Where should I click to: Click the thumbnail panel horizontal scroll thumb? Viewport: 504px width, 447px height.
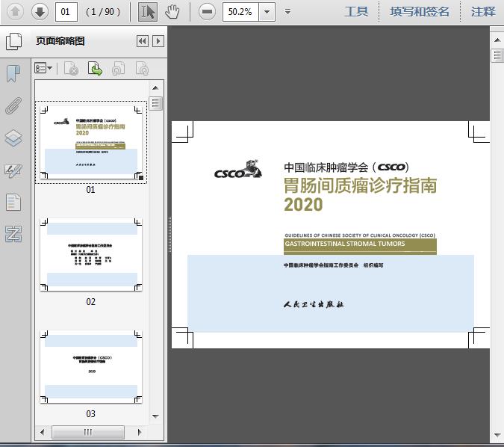coord(88,432)
